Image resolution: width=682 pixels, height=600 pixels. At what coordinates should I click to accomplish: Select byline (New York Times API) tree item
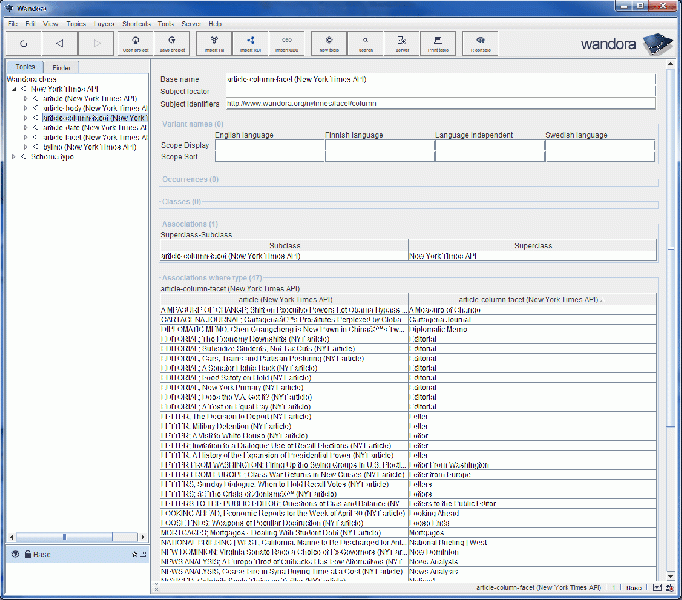(90, 147)
